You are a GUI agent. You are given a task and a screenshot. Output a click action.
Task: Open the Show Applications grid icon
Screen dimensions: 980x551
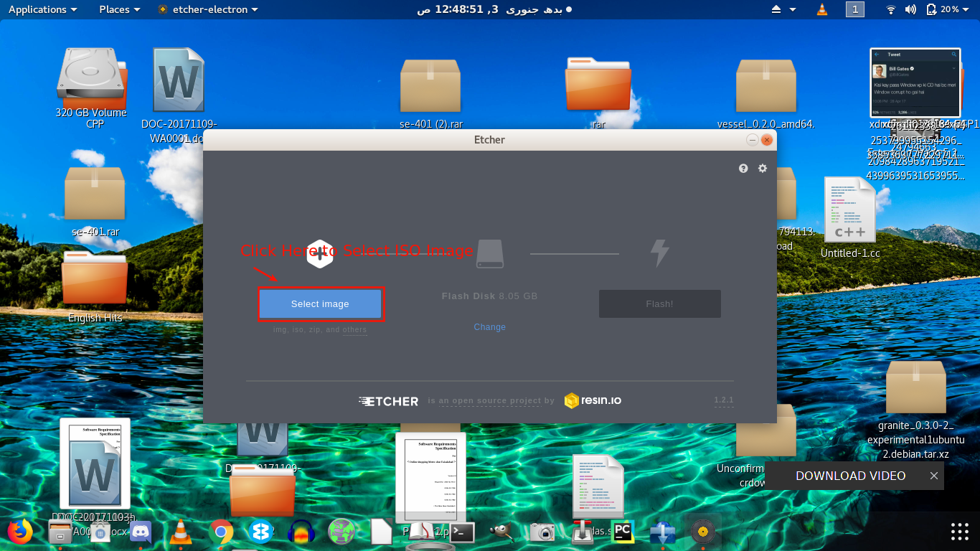click(x=959, y=532)
